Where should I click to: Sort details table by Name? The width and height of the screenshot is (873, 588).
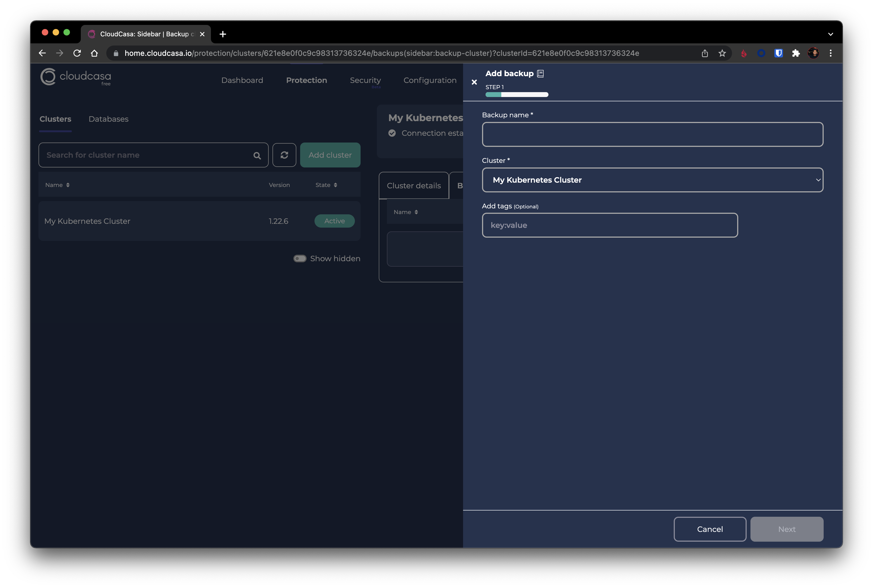pyautogui.click(x=406, y=212)
